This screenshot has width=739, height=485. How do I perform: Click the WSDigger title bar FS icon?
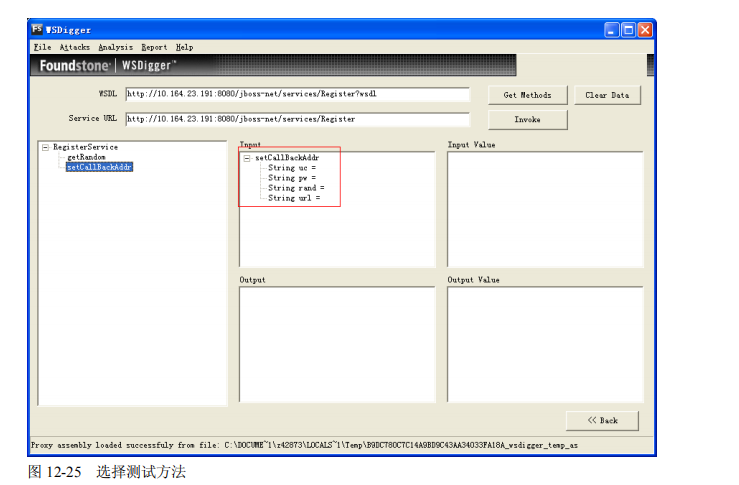[x=37, y=29]
